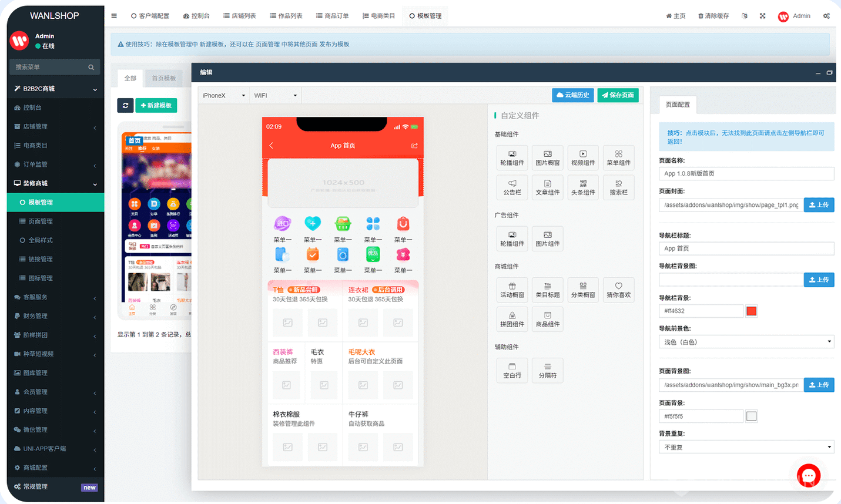This screenshot has width=841, height=504.
Task: Add the 视频组件 video component
Action: [x=582, y=157]
